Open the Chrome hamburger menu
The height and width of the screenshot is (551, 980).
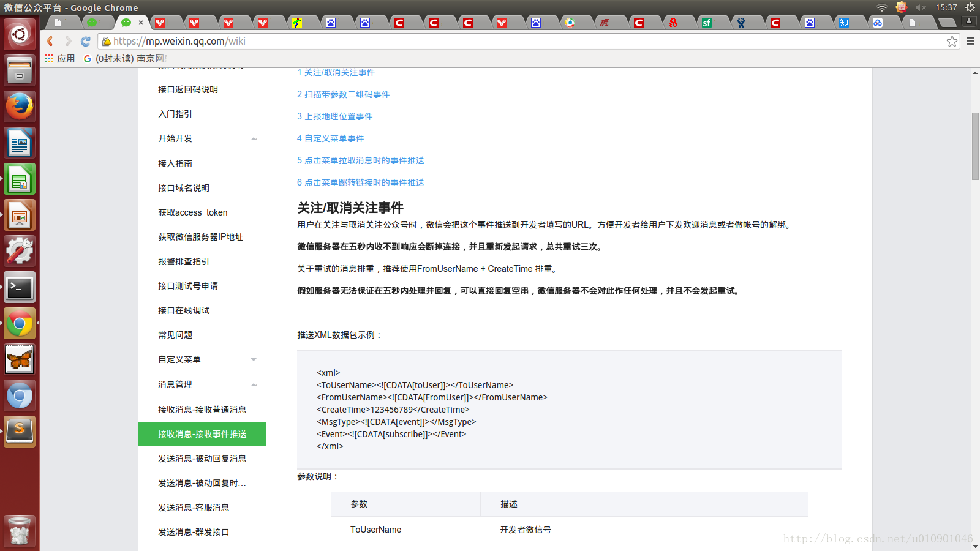970,41
